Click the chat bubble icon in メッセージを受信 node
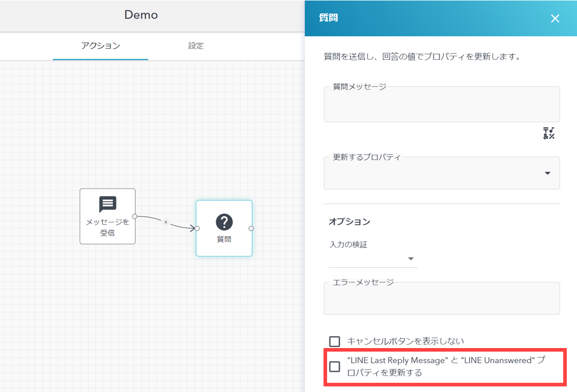The width and height of the screenshot is (577, 392). coord(107,204)
